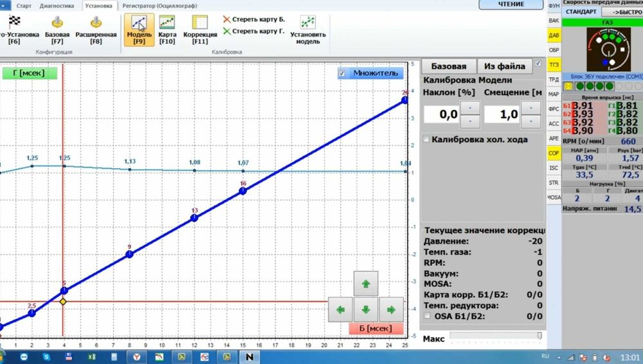Select the MAP sidebar tab

[554, 94]
